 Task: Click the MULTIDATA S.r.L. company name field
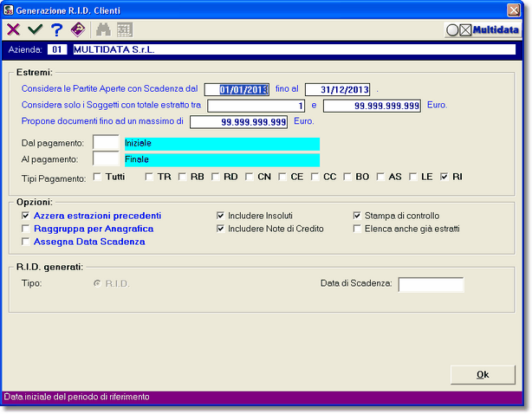[295, 49]
